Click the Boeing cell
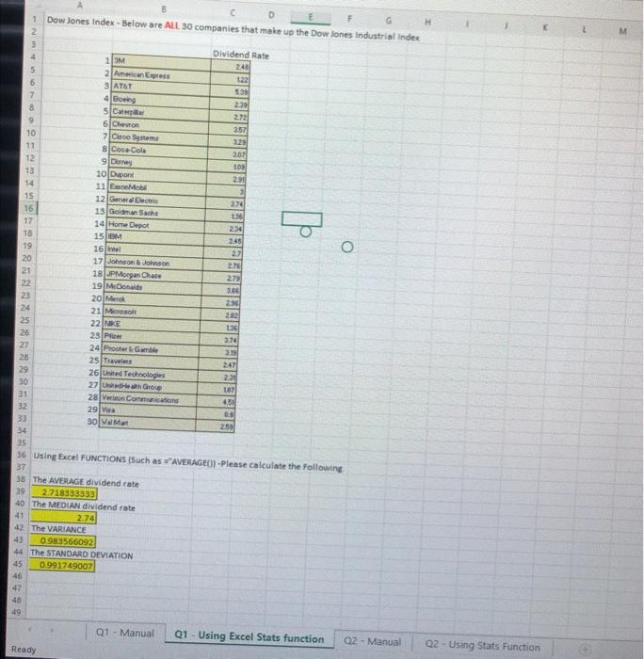 click(161, 100)
